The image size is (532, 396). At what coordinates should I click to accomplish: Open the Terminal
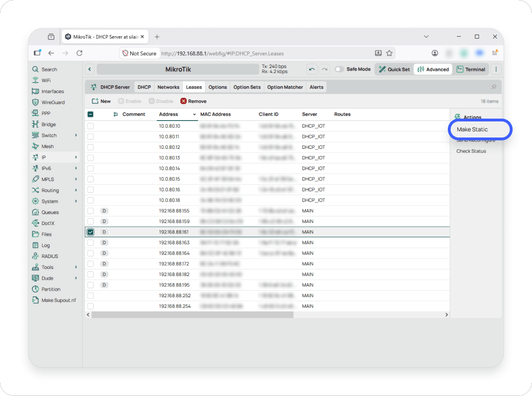(x=471, y=69)
